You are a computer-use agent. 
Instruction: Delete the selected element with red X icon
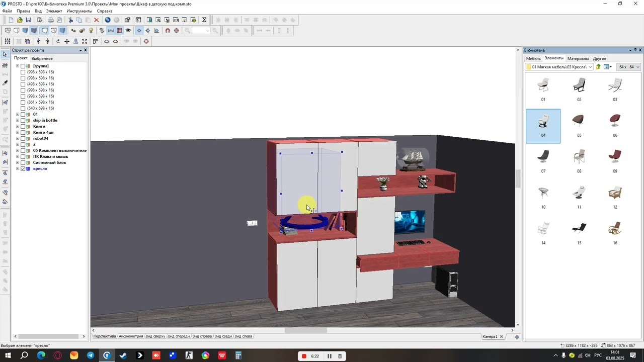coord(97,20)
